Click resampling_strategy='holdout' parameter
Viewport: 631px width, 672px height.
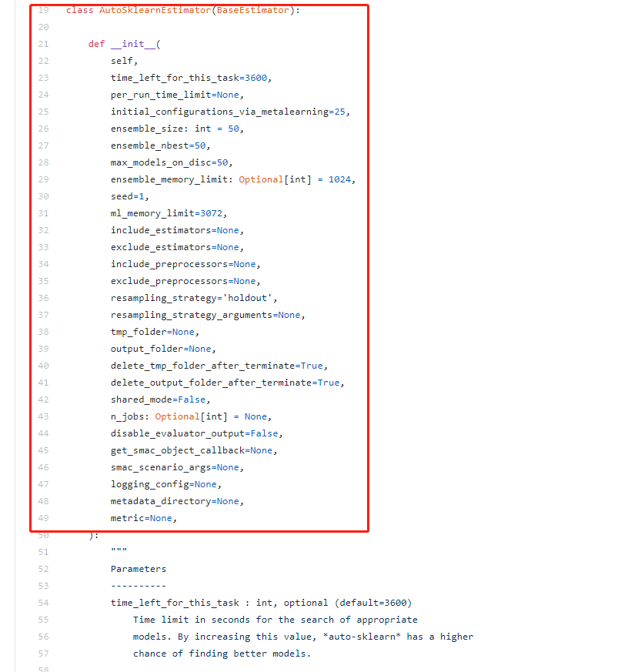(192, 298)
